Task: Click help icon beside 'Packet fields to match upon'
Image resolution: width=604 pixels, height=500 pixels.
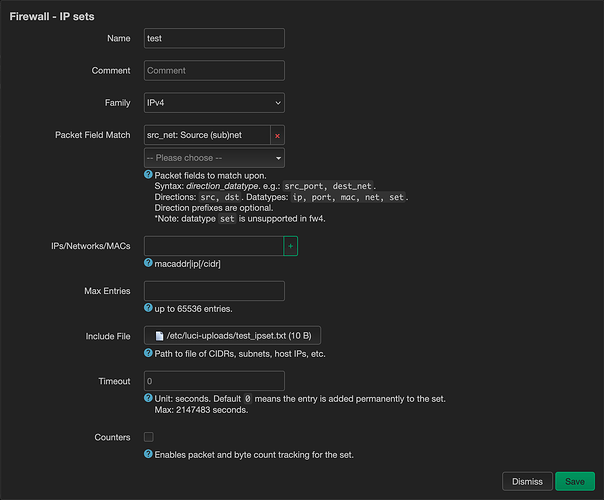Action: (149, 175)
